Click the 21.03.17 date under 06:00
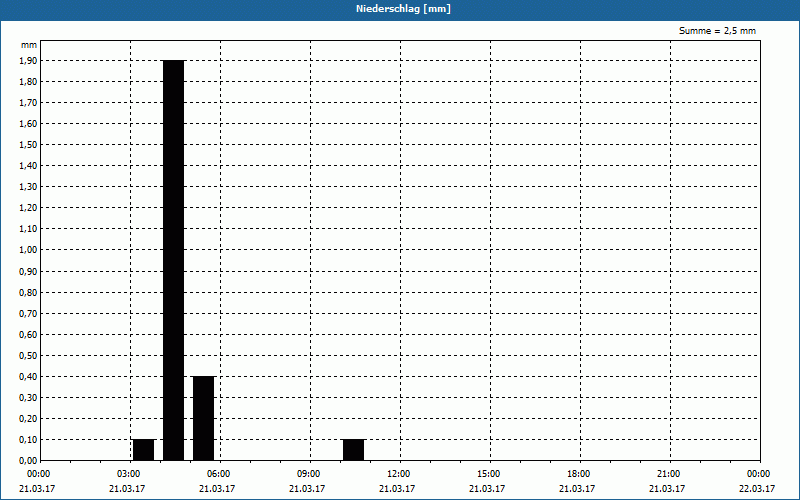 coord(217,489)
